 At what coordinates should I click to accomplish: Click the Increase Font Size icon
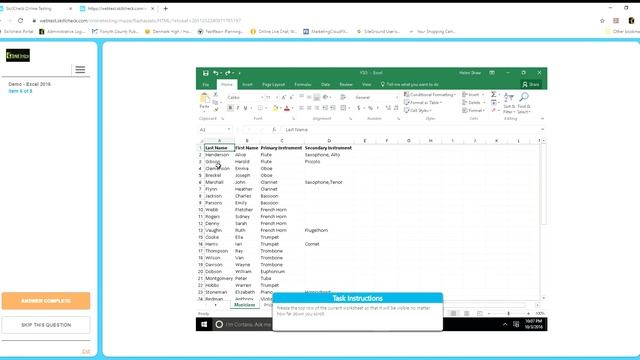[284, 98]
